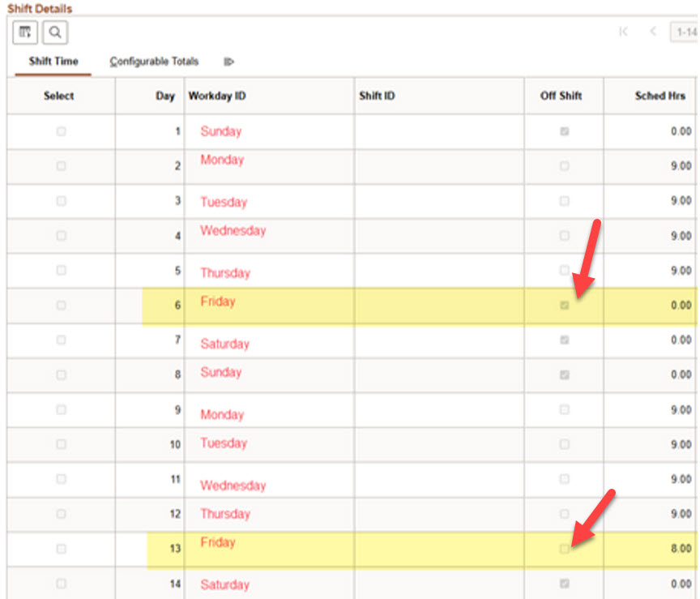700x599 pixels.
Task: Tick the Select checkbox for day 2
Action: [61, 166]
